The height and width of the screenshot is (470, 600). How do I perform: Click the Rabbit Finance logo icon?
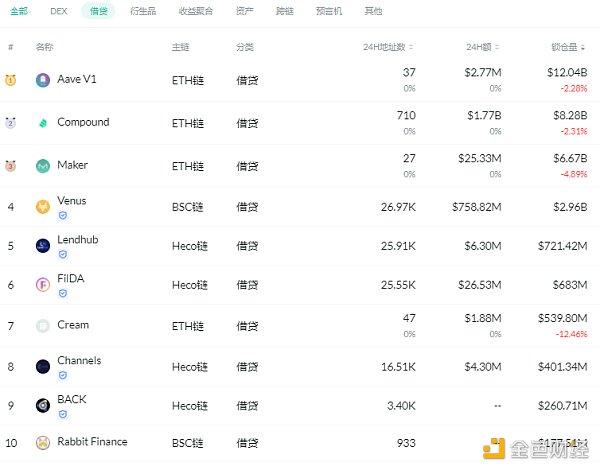click(x=43, y=443)
